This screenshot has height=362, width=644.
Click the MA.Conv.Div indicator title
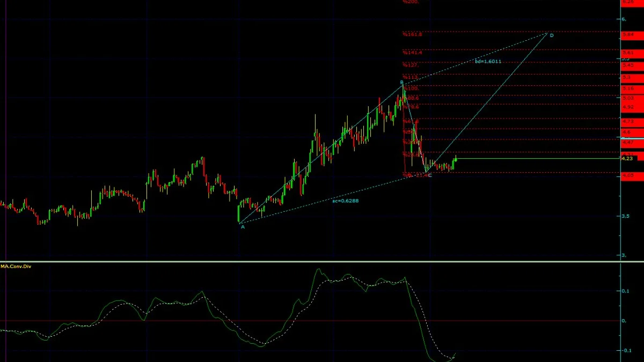click(x=16, y=266)
